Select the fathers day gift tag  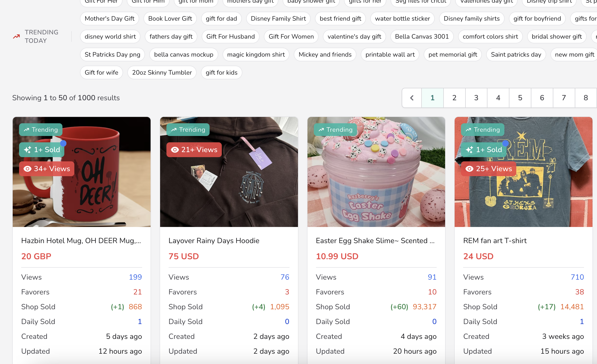click(171, 37)
